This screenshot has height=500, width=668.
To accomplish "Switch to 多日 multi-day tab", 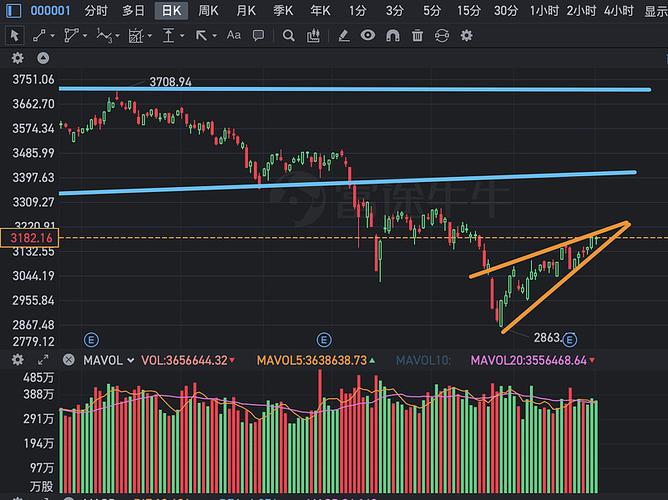I will [133, 11].
